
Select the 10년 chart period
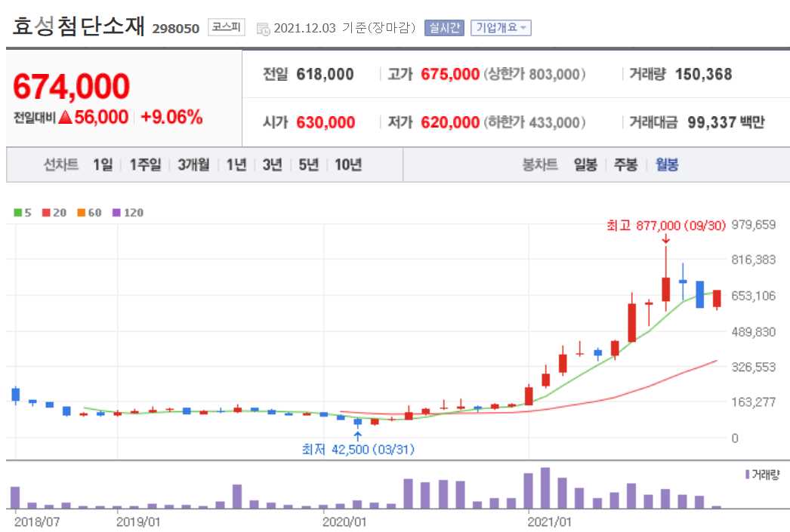pos(350,164)
